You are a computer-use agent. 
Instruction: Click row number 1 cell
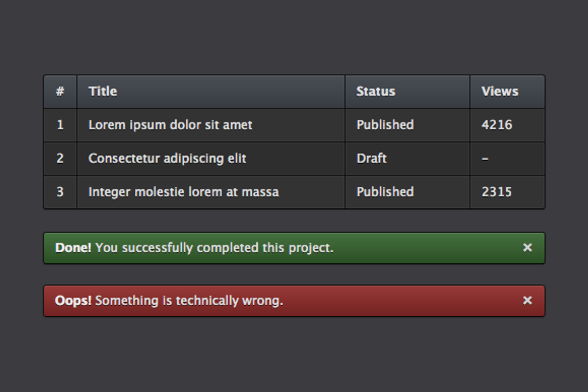tap(60, 125)
